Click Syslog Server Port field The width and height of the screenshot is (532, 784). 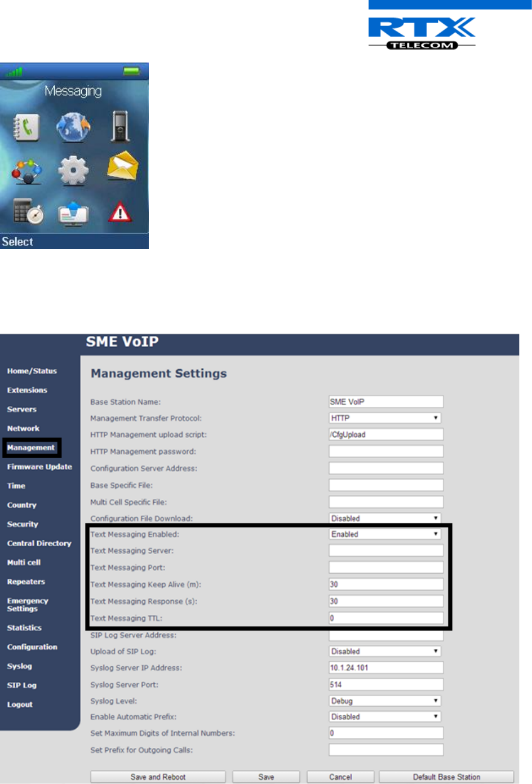click(386, 685)
